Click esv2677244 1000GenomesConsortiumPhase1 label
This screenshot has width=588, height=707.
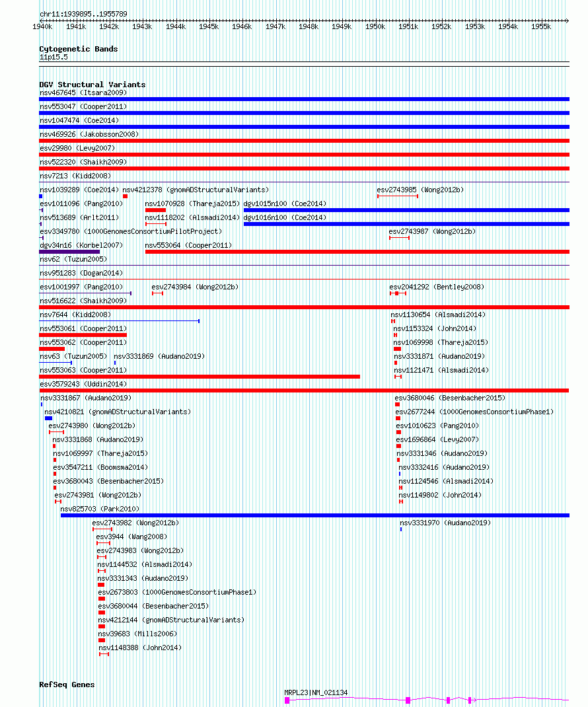point(474,412)
